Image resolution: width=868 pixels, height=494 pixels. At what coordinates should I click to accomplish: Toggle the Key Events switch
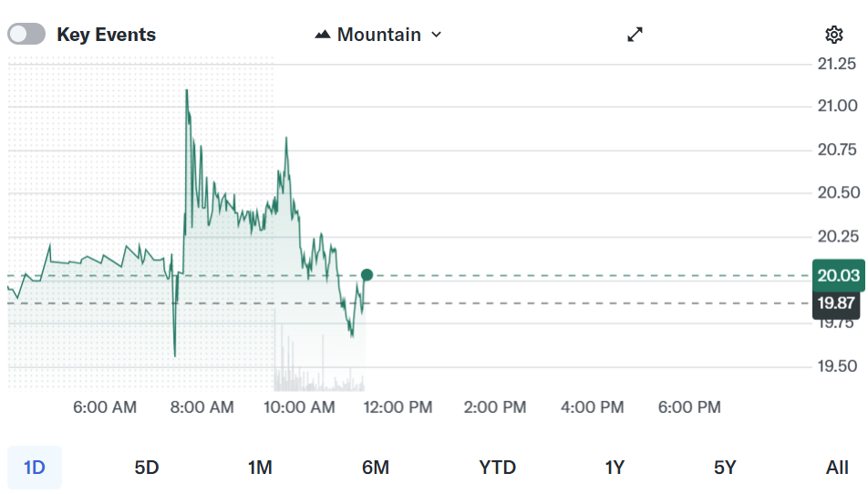(26, 35)
